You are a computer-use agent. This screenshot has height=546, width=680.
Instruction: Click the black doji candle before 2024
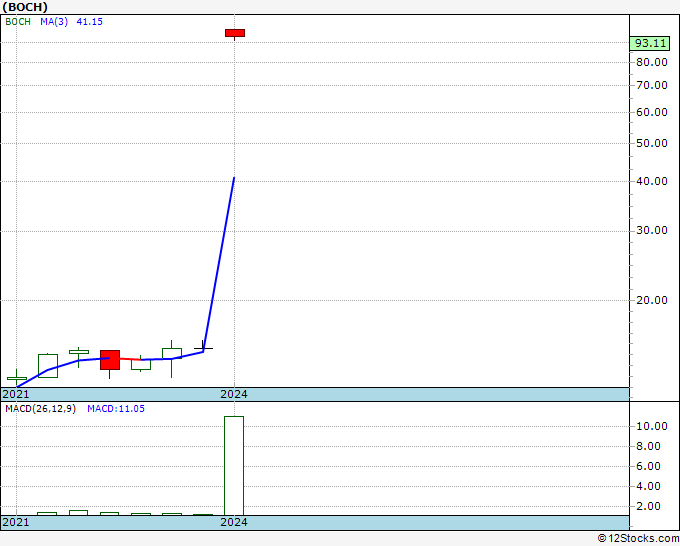tap(203, 347)
